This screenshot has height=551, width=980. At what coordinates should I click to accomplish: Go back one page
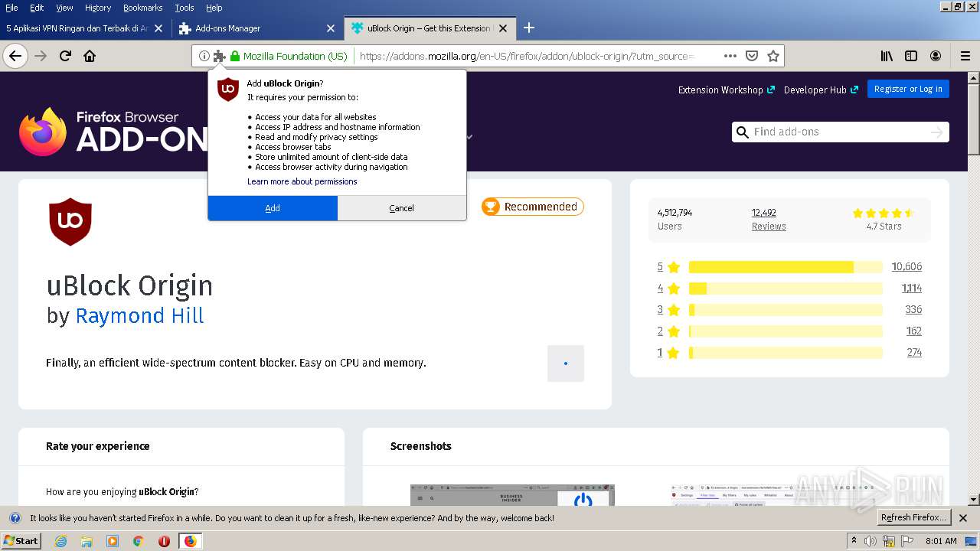(x=15, y=56)
